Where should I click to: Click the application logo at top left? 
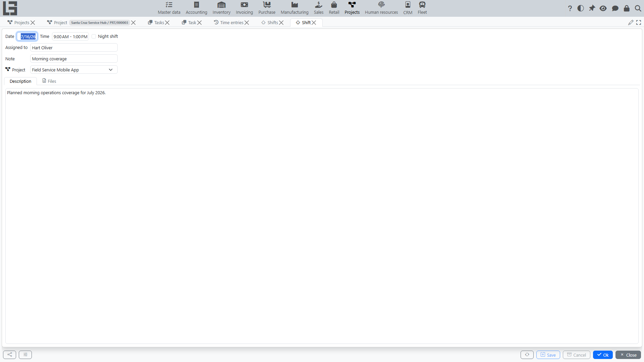click(10, 8)
